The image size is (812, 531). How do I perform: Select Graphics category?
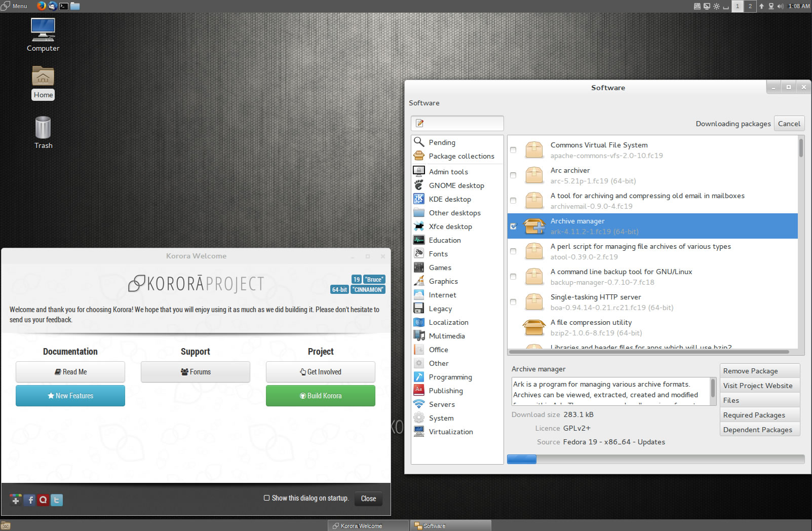pos(457,281)
